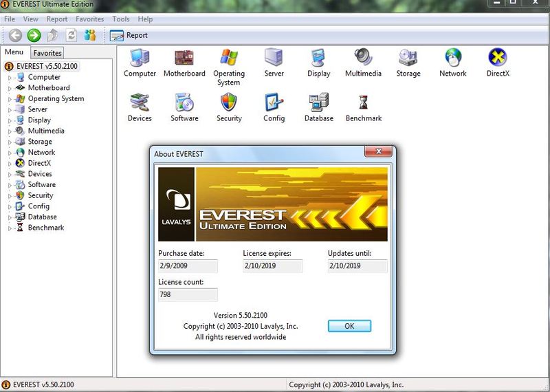Select EVEREST v5.50.2100 tree root
Screen dimensions: 550x392
coord(47,66)
